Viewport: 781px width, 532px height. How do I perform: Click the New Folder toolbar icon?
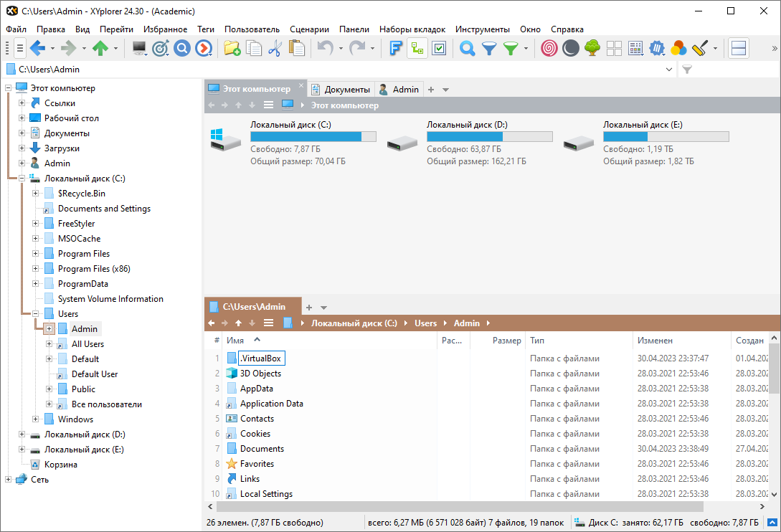[232, 49]
